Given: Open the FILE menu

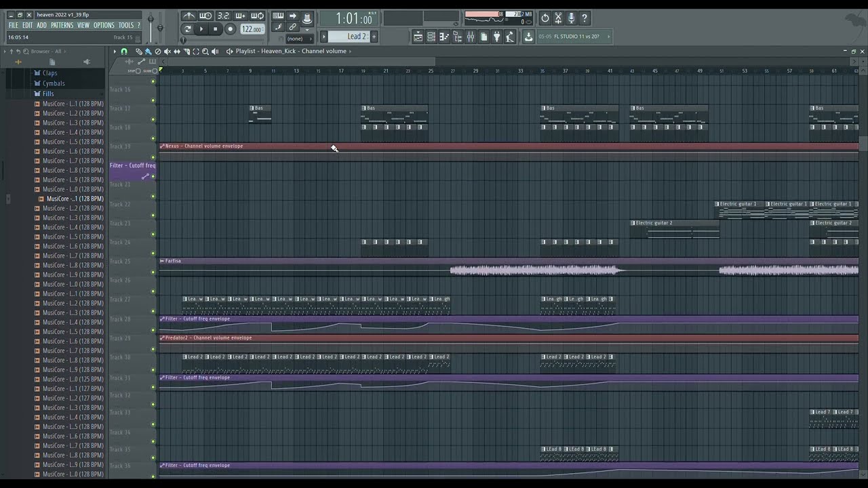Looking at the screenshot, I should pos(14,25).
